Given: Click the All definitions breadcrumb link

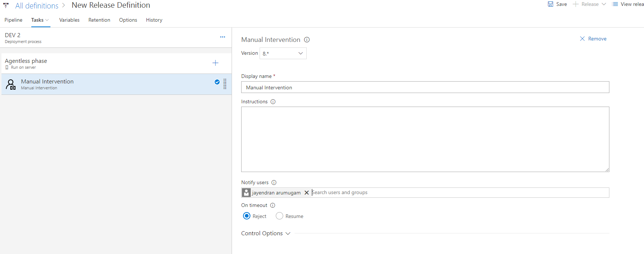Looking at the screenshot, I should pyautogui.click(x=37, y=6).
